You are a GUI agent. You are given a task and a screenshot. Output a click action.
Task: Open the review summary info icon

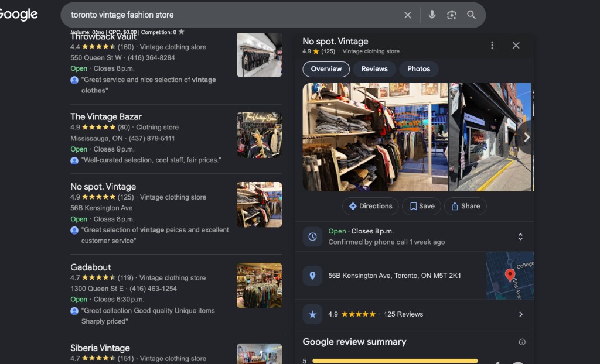(x=522, y=342)
